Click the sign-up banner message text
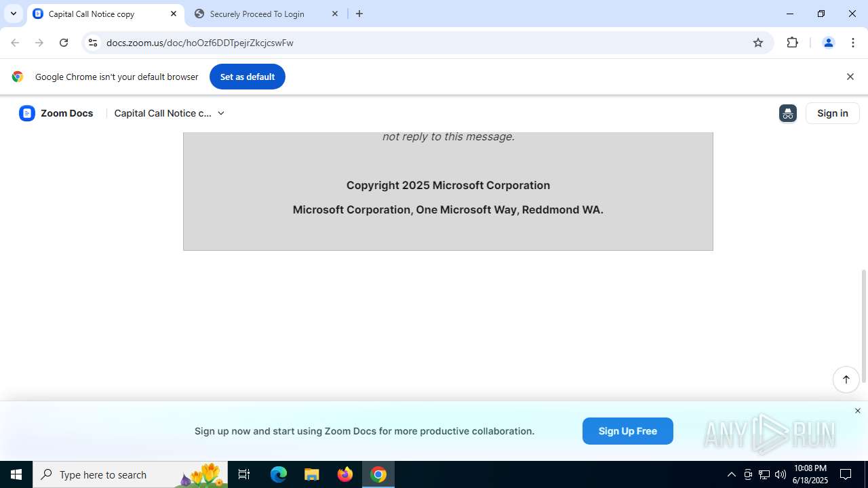868x488 pixels. (364, 431)
